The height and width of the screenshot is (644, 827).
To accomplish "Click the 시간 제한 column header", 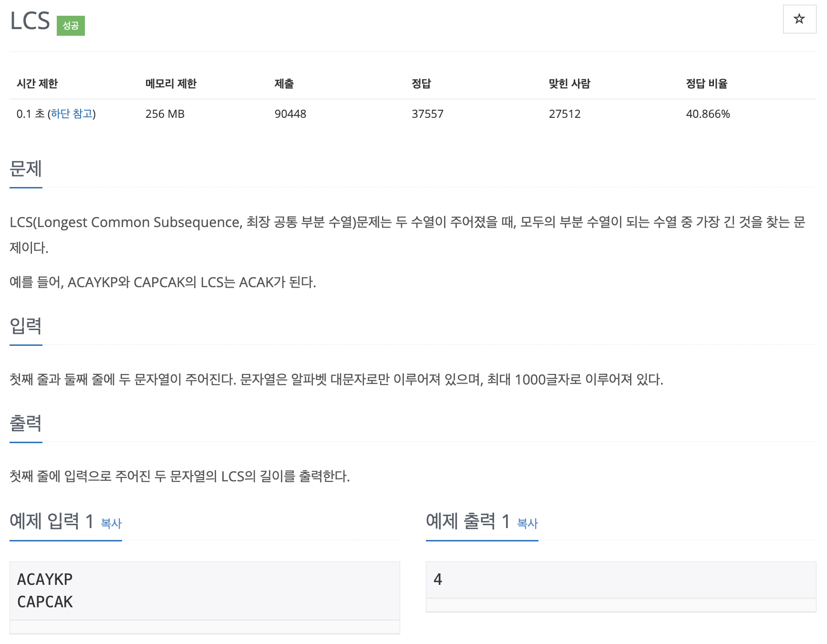I will [x=37, y=83].
